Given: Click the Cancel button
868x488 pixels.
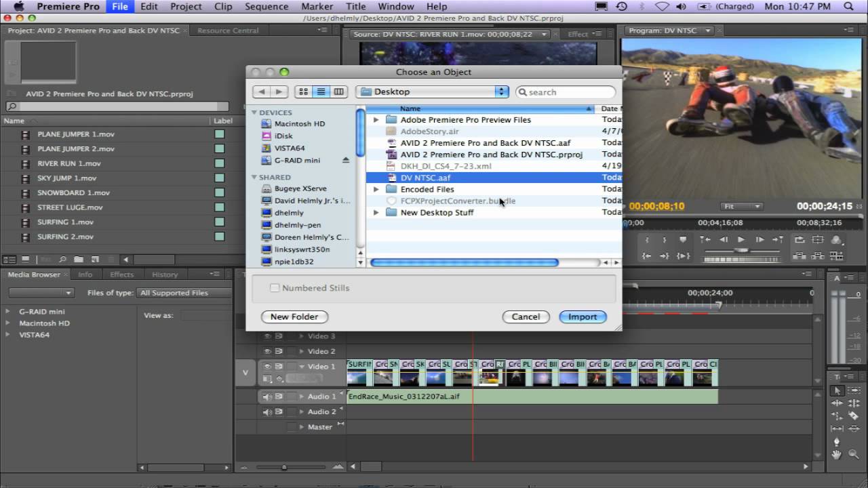Looking at the screenshot, I should pyautogui.click(x=526, y=317).
